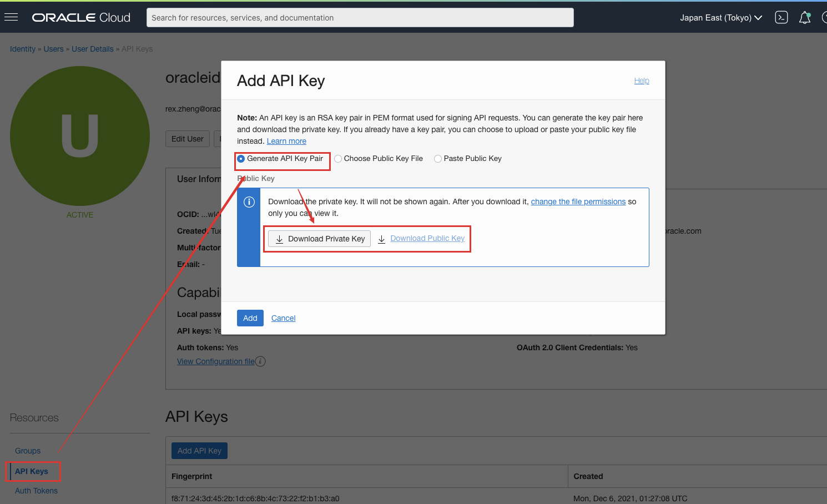Open the hamburger navigation menu
This screenshot has width=827, height=504.
[x=11, y=17]
